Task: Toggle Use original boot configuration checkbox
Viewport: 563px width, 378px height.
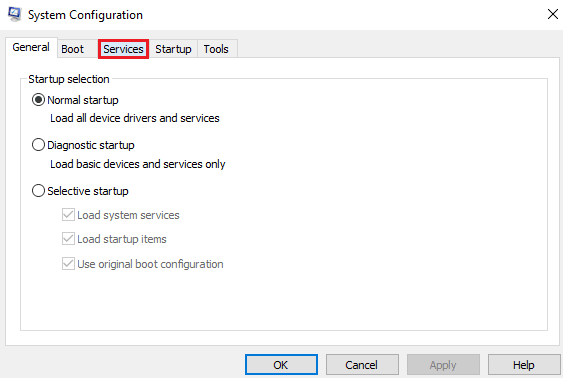Action: tap(68, 264)
